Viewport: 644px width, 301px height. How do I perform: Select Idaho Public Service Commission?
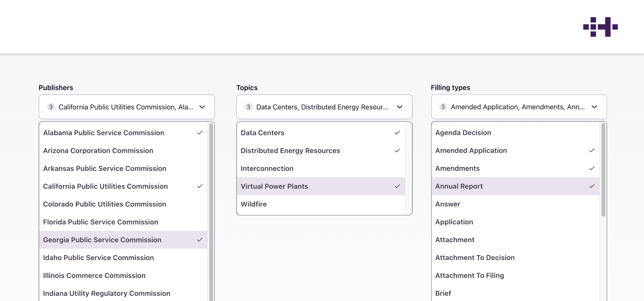tap(123, 258)
